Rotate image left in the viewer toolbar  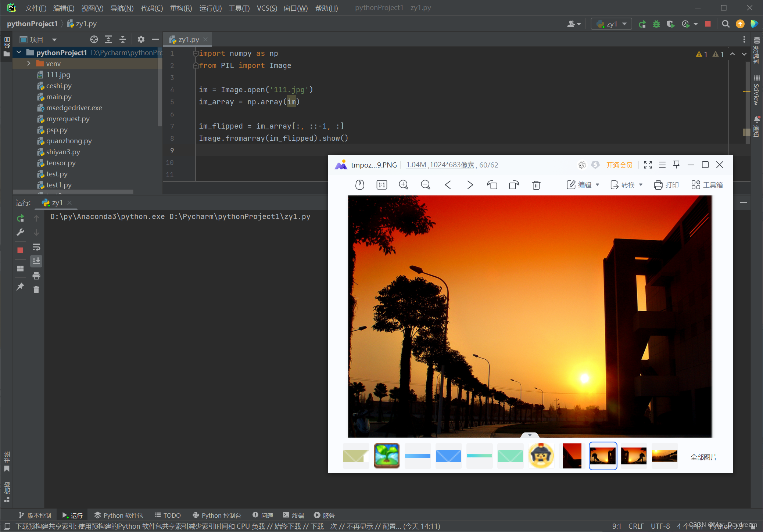(x=492, y=185)
